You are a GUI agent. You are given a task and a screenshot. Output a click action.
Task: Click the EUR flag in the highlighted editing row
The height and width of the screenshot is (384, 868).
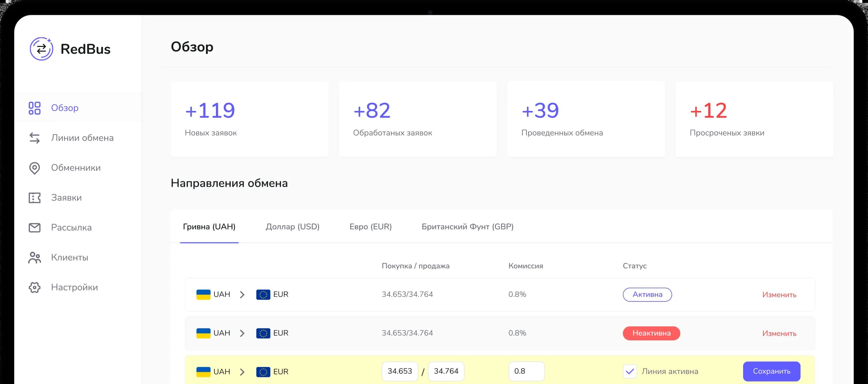pyautogui.click(x=263, y=372)
